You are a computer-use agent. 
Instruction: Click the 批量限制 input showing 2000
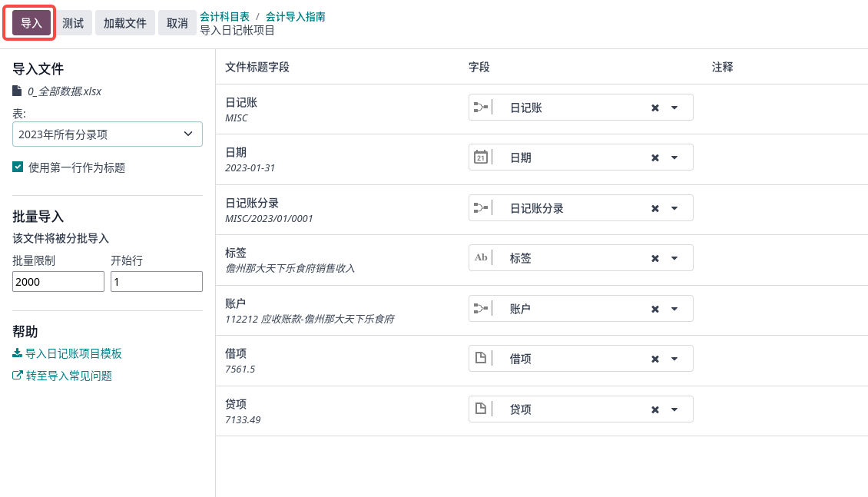58,282
